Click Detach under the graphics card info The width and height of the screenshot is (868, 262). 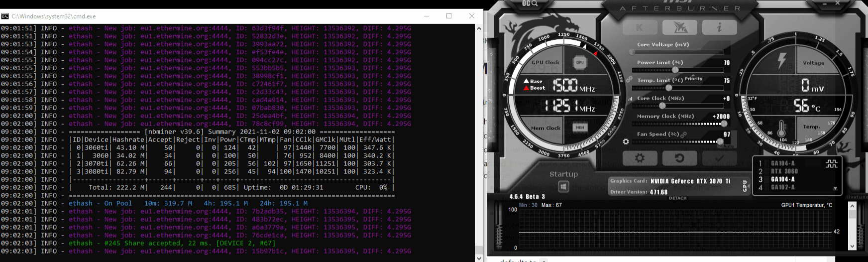(x=677, y=198)
